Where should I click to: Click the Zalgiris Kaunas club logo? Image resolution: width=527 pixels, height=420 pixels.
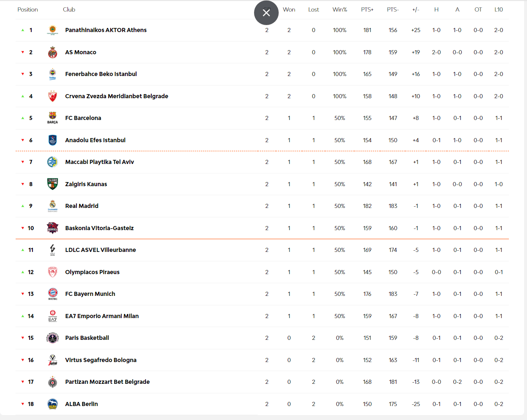52,184
